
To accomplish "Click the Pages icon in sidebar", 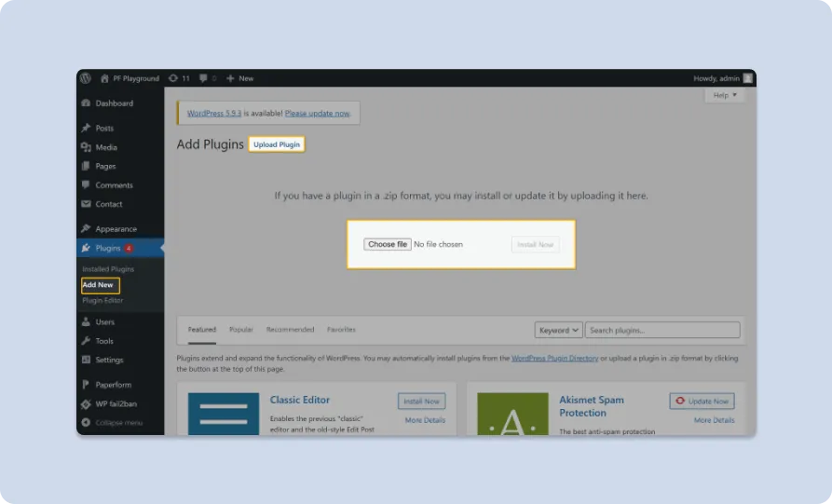I will coord(86,166).
